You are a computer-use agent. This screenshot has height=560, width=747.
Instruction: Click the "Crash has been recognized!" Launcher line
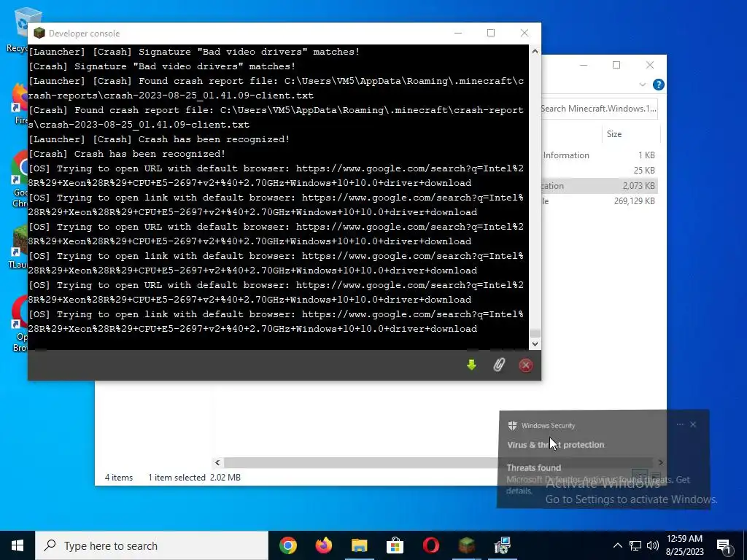(x=159, y=139)
